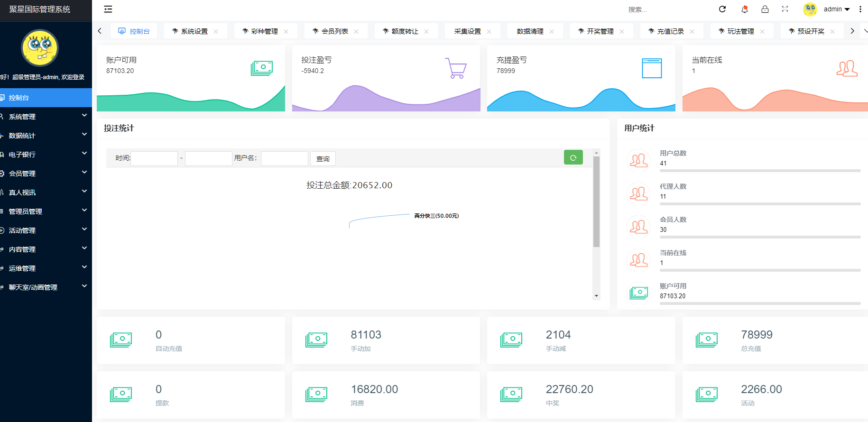This screenshot has height=422, width=868.
Task: Collapse the sidebar with the menu-fold icon
Action: point(108,9)
